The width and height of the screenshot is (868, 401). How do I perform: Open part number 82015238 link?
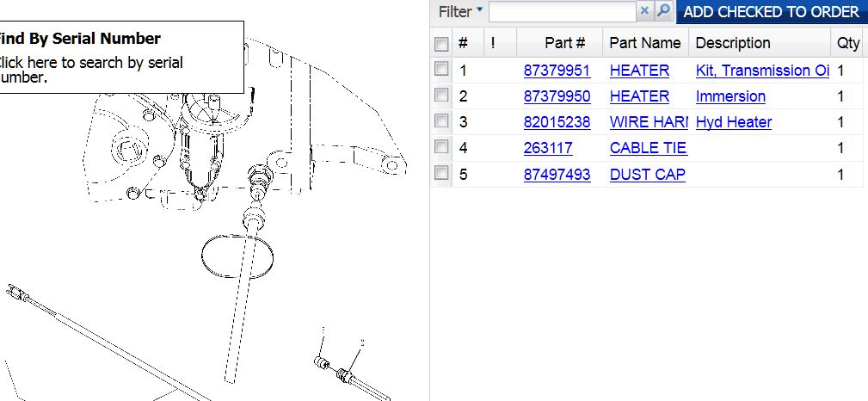point(557,122)
